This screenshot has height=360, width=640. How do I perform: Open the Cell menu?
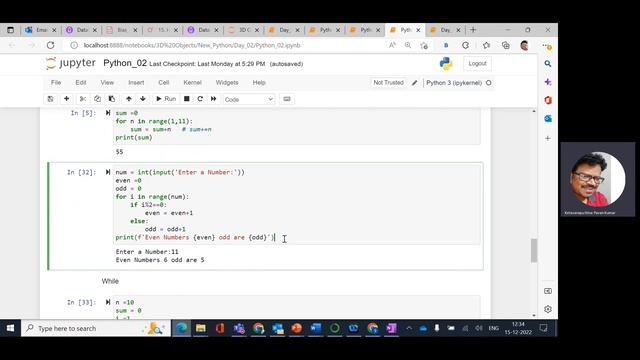tap(164, 82)
